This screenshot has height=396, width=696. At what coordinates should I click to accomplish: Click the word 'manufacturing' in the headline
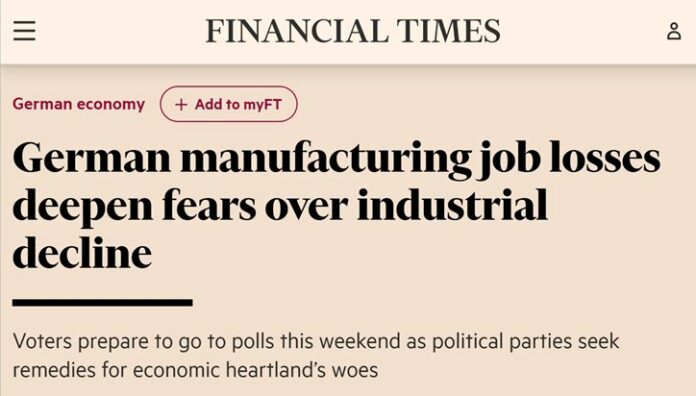point(326,160)
